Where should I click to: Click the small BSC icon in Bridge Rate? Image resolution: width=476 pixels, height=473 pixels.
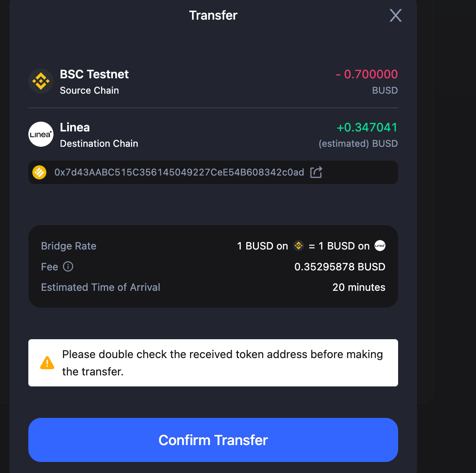(x=299, y=246)
